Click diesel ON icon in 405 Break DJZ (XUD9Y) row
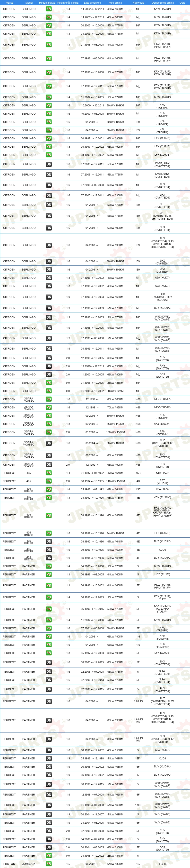Screen dimensions: 190x868 click(49, 542)
